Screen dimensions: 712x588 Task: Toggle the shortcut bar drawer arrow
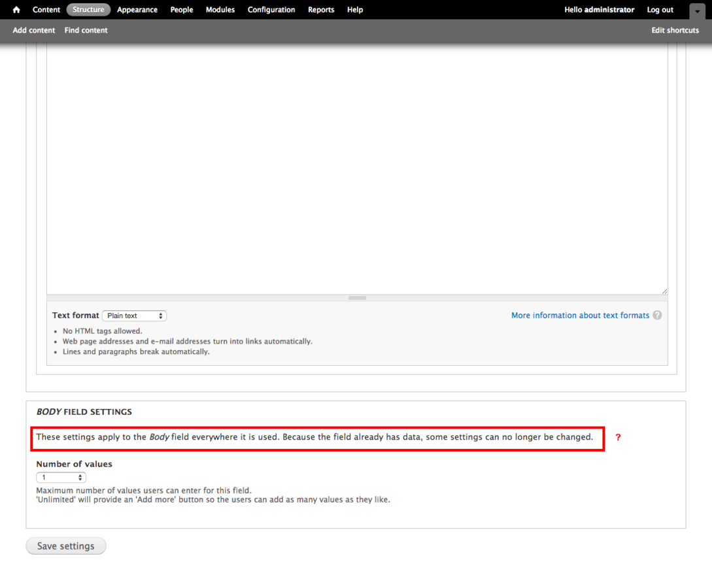pyautogui.click(x=697, y=11)
